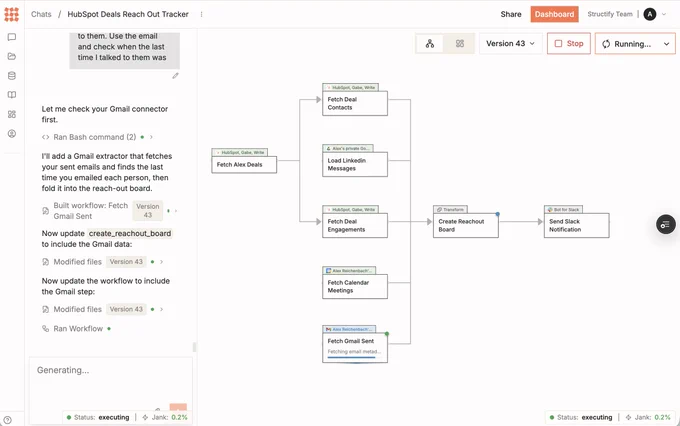Click the green status dot on Gmail node
This screenshot has height=426, width=680.
(387, 334)
